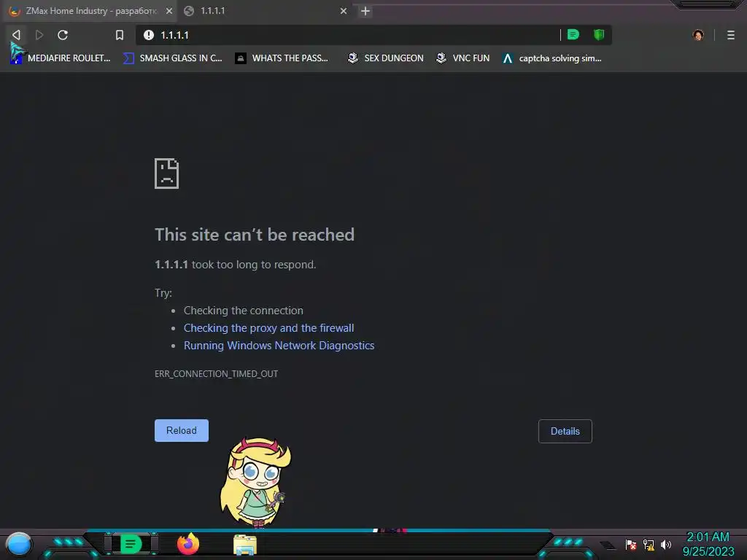View site info via the not-secure icon
The width and height of the screenshot is (747, 560).
(x=149, y=35)
